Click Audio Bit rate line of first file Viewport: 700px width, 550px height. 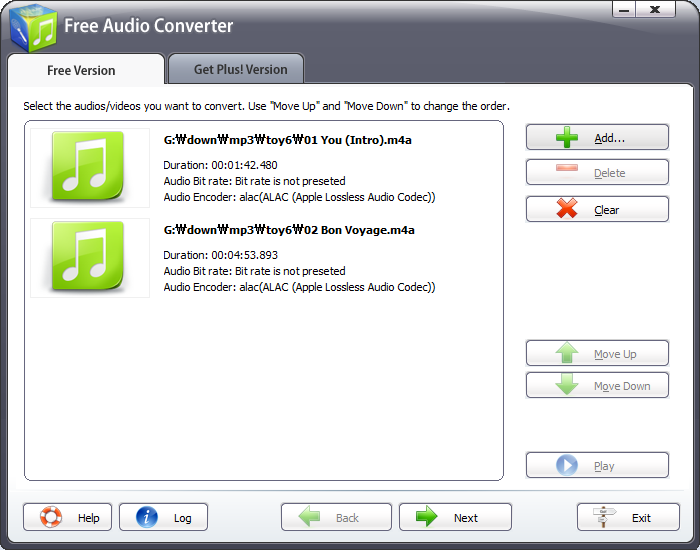click(x=254, y=181)
